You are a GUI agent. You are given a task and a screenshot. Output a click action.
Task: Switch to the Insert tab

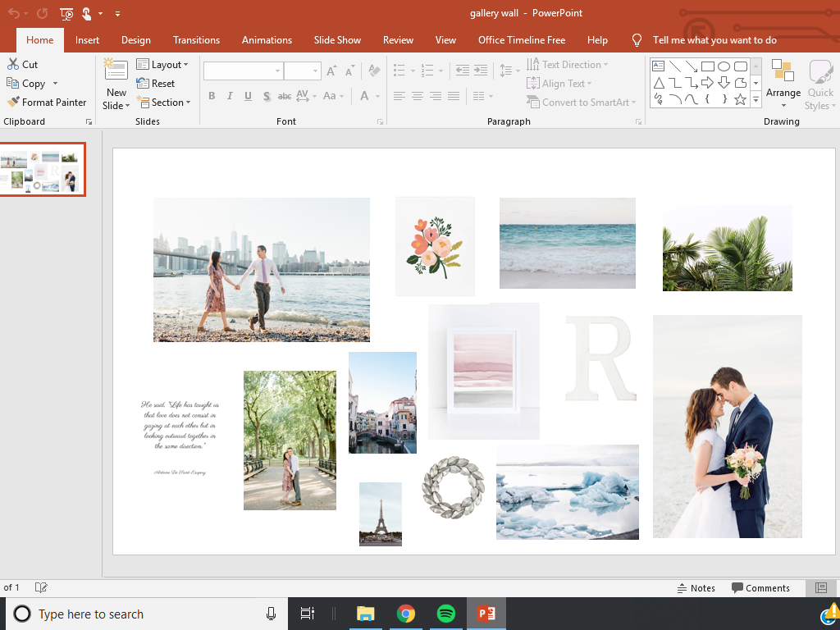(87, 40)
